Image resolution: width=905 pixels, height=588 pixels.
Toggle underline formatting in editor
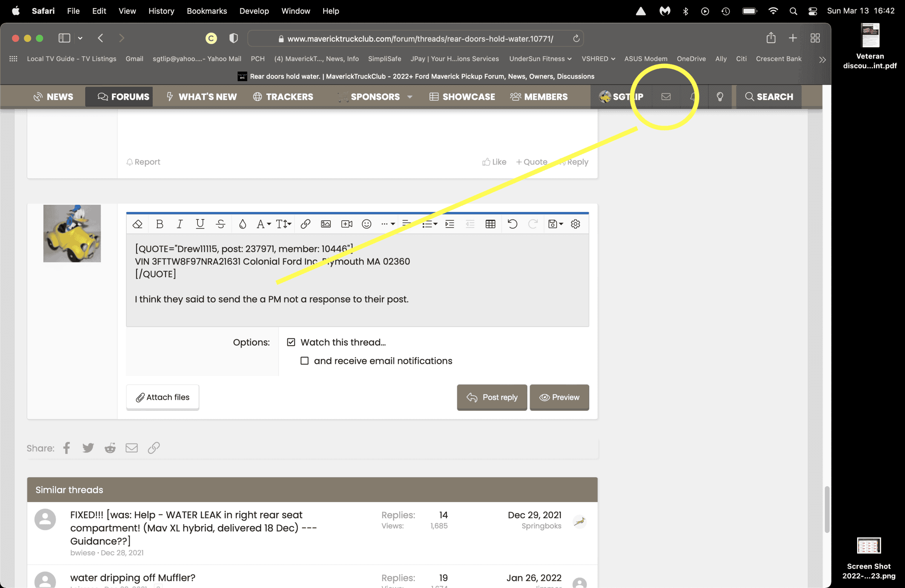point(200,224)
